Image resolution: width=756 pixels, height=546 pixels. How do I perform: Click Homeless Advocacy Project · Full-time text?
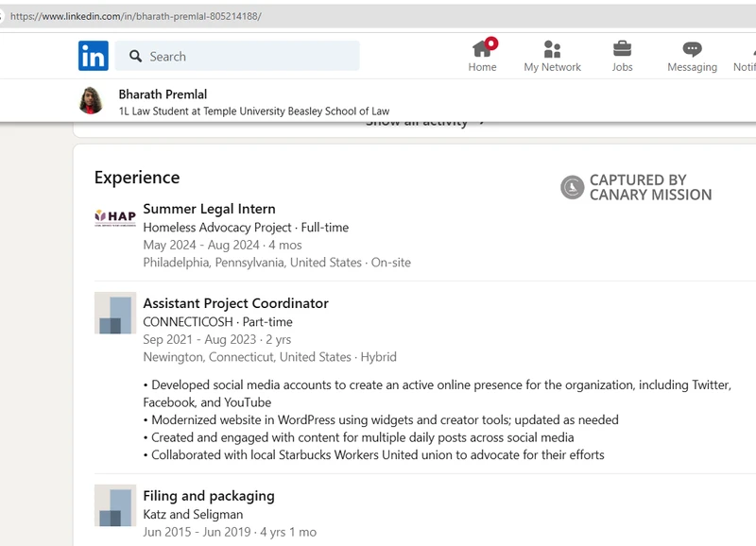(246, 228)
